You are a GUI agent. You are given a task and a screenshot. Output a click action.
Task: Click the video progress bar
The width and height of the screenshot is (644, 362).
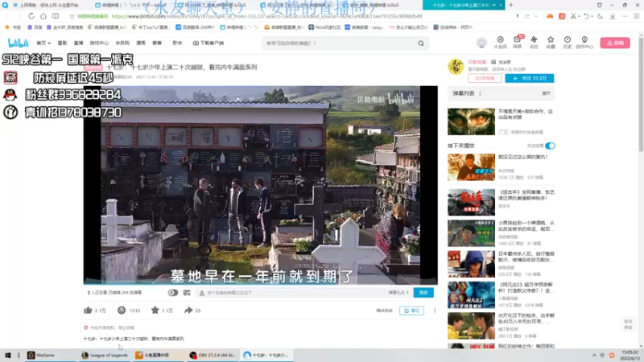tap(260, 284)
